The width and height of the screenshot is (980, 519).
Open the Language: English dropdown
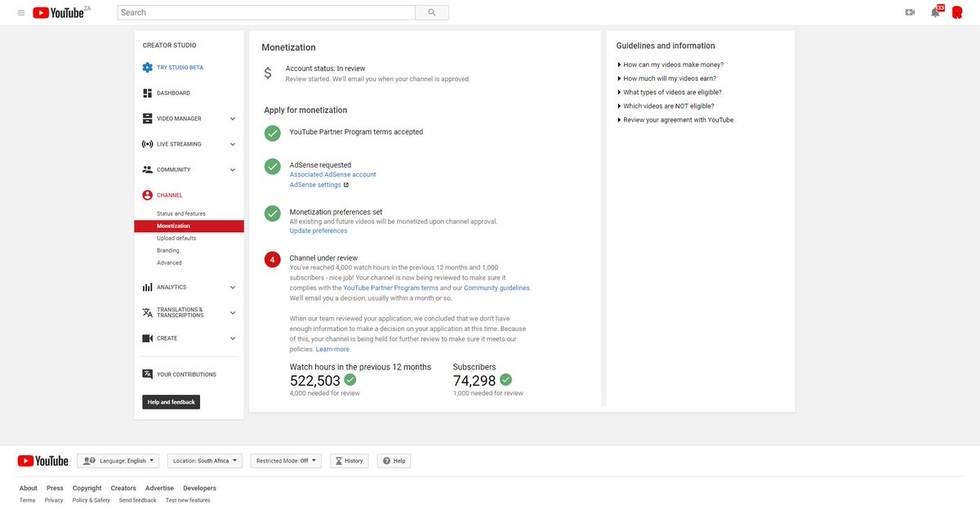pos(119,461)
